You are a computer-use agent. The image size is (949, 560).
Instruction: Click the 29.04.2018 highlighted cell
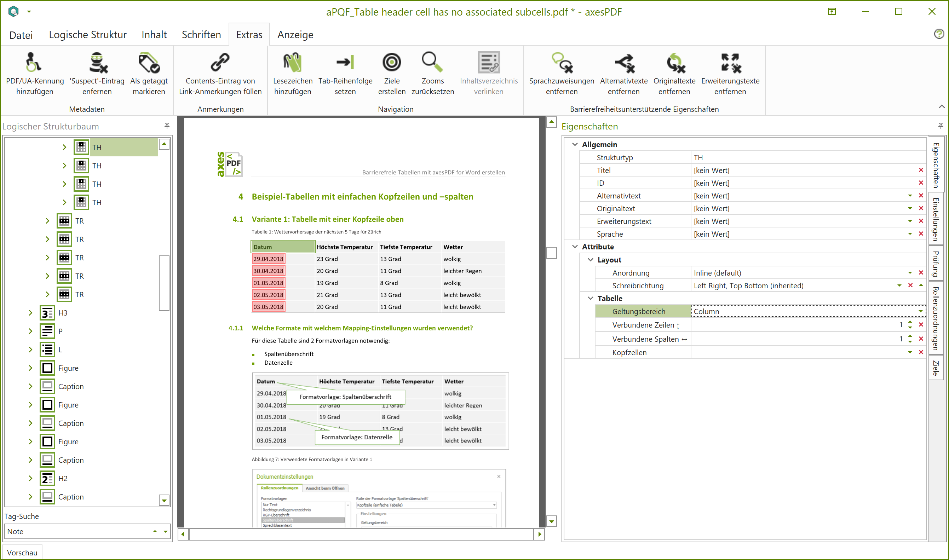click(268, 259)
